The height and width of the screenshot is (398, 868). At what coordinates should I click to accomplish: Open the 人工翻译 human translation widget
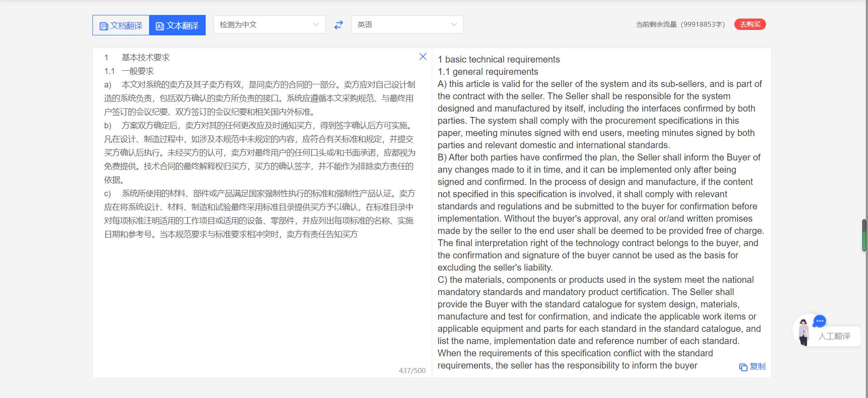point(834,336)
